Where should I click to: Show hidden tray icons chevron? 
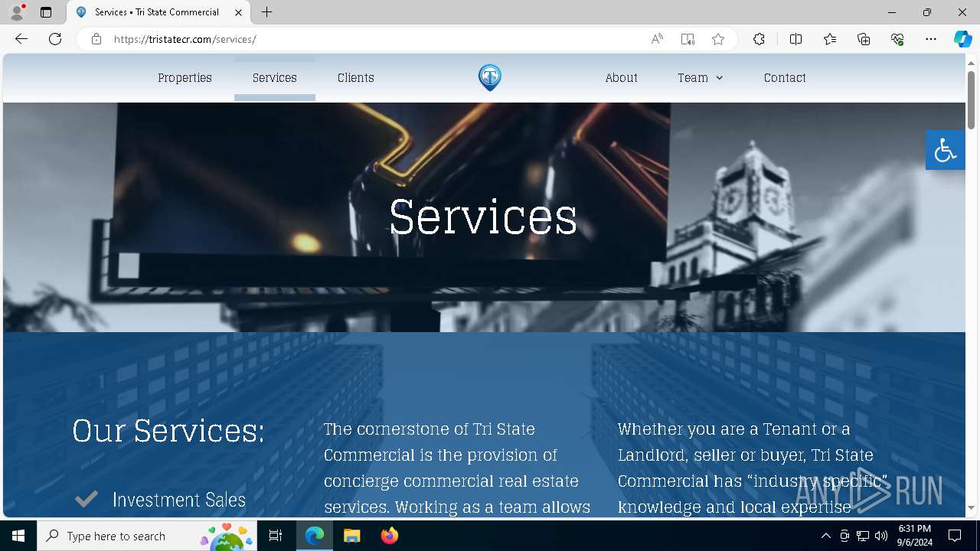click(x=825, y=536)
